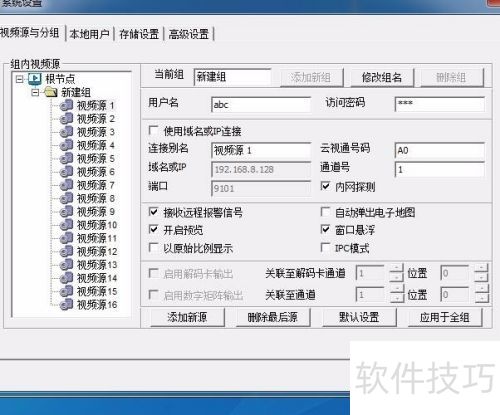
Task: Click the 访问密码 field
Action: [x=440, y=104]
